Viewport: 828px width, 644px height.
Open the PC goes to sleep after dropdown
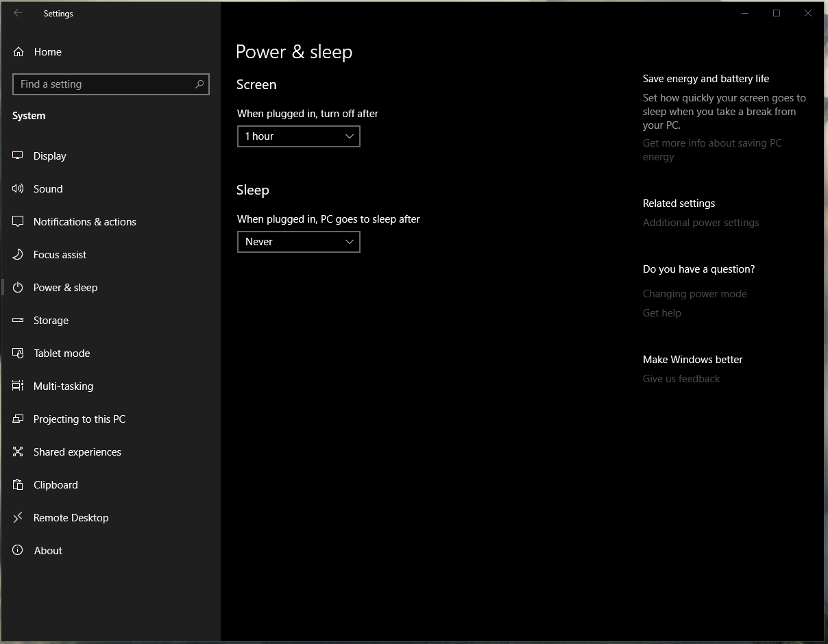pos(299,242)
